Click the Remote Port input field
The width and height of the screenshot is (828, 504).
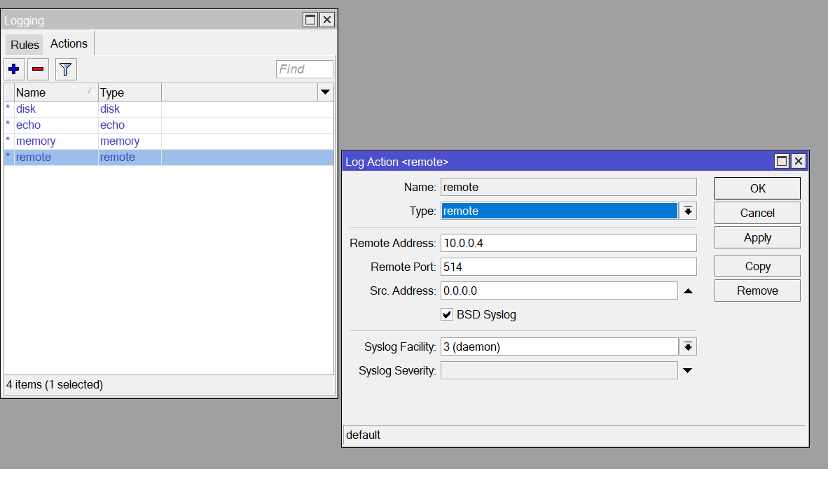pyautogui.click(x=567, y=266)
